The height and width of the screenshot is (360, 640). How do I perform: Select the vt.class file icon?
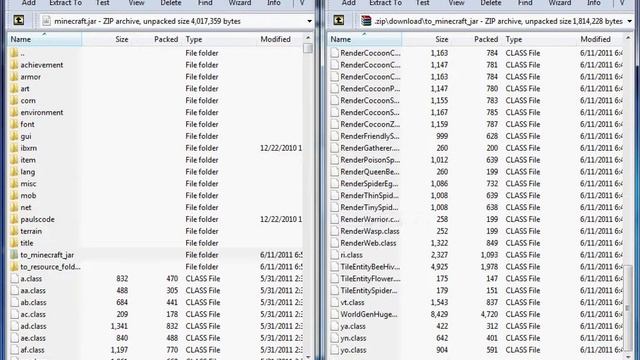click(x=335, y=302)
